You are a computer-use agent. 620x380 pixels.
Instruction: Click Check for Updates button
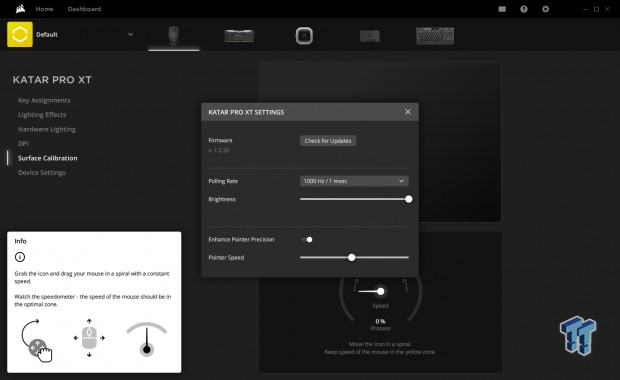(x=328, y=141)
